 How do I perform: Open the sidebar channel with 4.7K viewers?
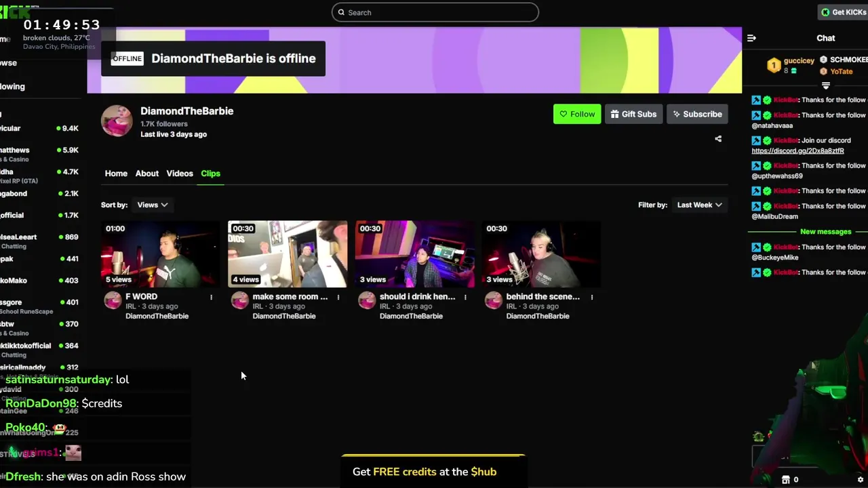point(41,175)
